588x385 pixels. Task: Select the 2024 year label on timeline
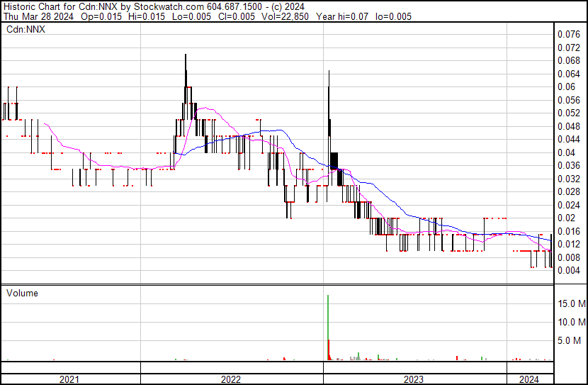tap(529, 379)
